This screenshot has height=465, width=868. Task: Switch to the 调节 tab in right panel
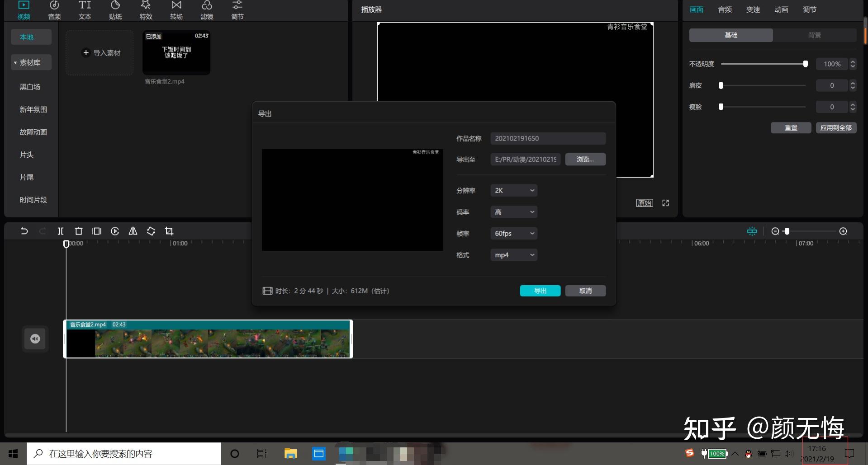[x=810, y=9]
